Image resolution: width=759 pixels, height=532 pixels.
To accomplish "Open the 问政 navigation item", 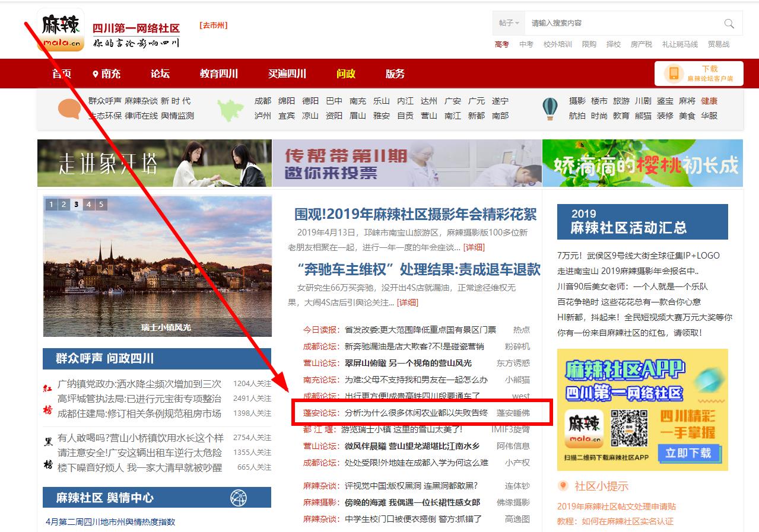I will click(x=346, y=74).
